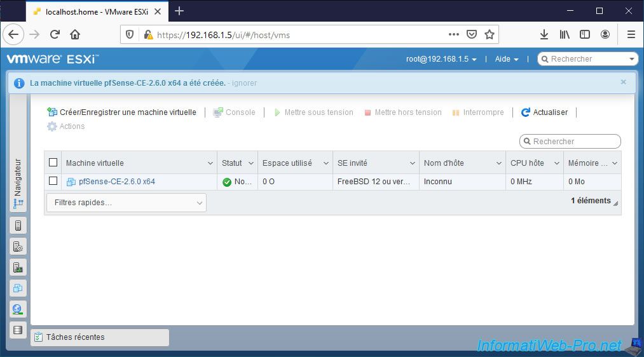
Task: Open Manage host icon in sidebar
Action: (18, 246)
